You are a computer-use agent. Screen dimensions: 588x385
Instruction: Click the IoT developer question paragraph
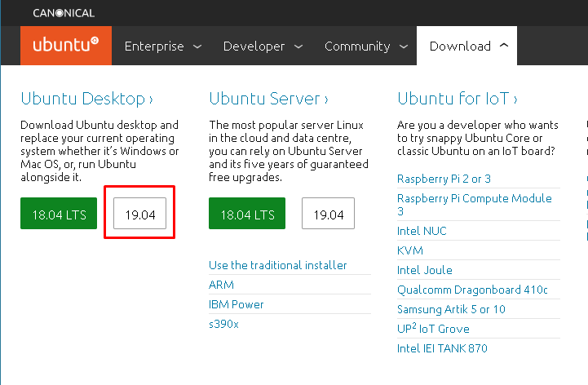click(478, 138)
